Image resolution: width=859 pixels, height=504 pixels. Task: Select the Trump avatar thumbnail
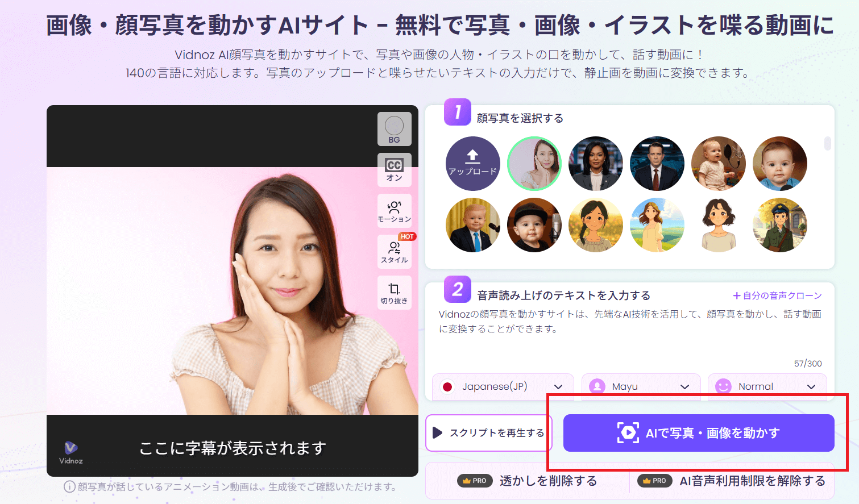point(472,224)
